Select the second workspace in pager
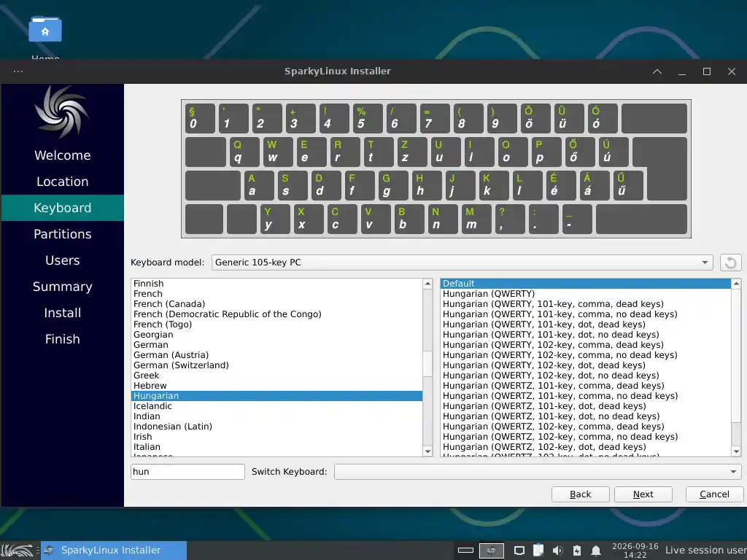 491,551
